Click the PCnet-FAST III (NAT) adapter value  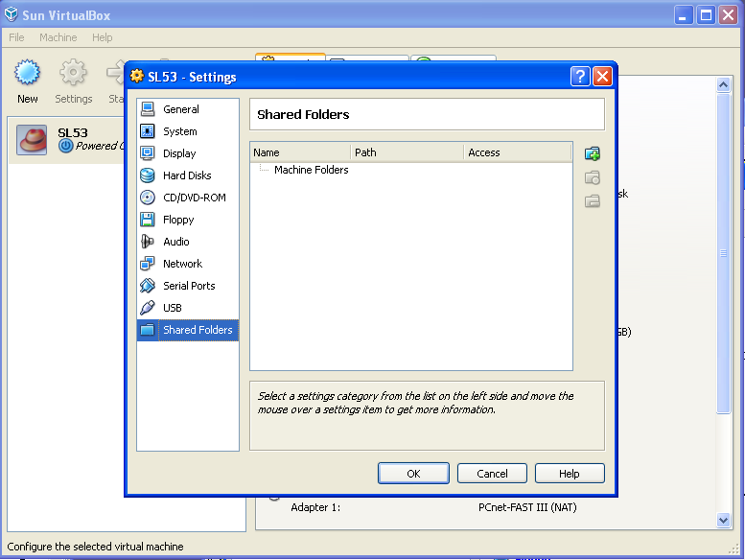click(527, 507)
